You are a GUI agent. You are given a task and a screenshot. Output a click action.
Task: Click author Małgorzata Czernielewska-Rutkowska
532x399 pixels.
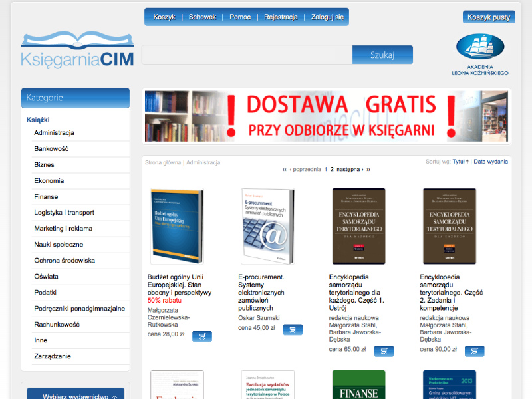[169, 317]
